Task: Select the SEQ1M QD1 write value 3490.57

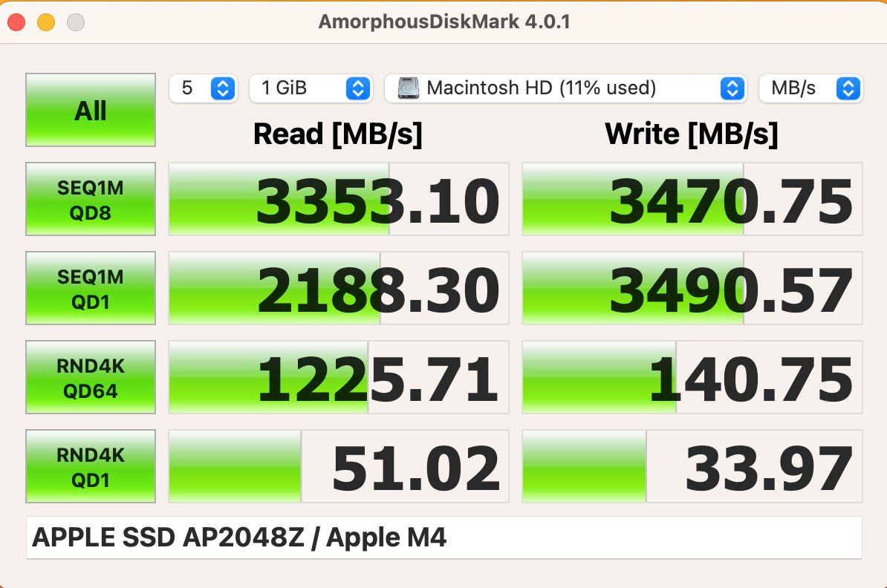Action: (x=692, y=289)
